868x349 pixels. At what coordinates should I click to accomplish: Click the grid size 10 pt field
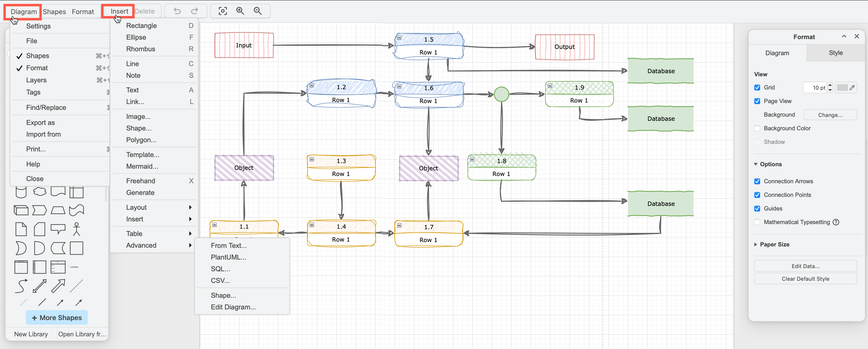[815, 87]
